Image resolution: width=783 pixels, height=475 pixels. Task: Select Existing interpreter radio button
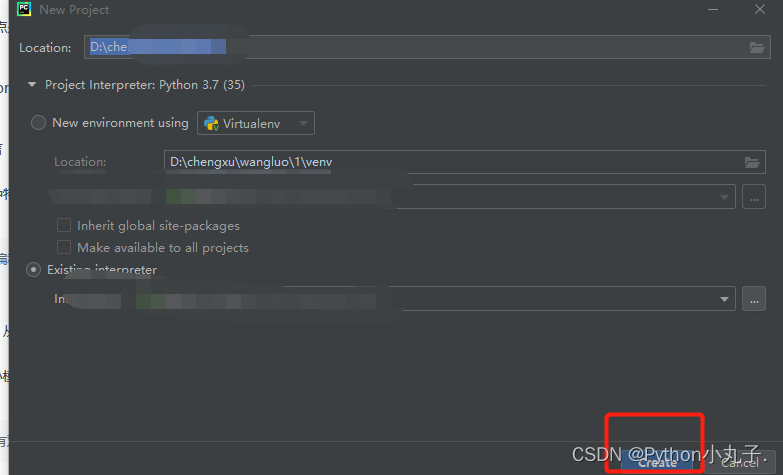pos(33,270)
